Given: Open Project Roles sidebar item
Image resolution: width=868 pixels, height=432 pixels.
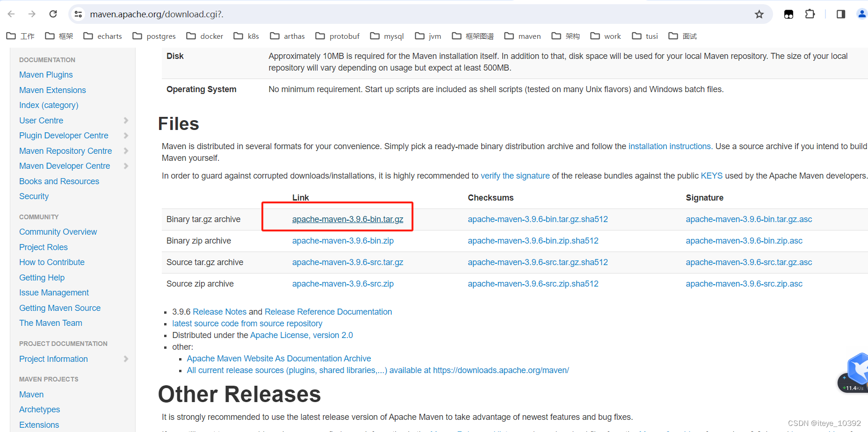Looking at the screenshot, I should coord(43,247).
